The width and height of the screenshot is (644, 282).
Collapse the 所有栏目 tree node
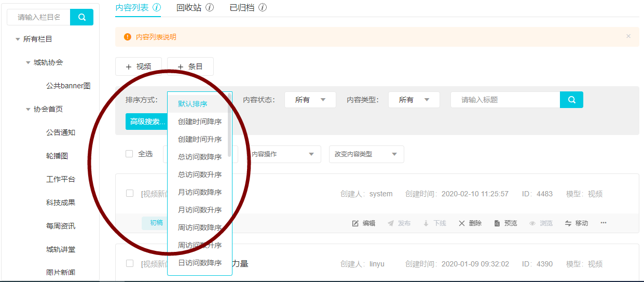point(18,39)
